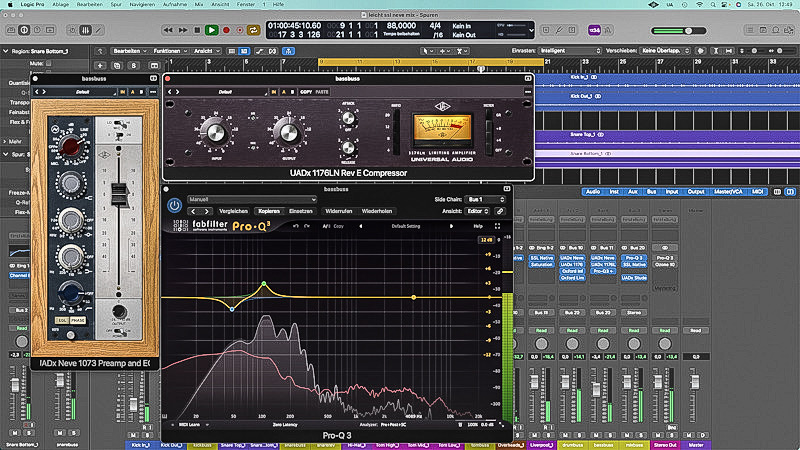The width and height of the screenshot is (800, 450).
Task: Toggle blue Catch playhead button
Action: click(288, 51)
